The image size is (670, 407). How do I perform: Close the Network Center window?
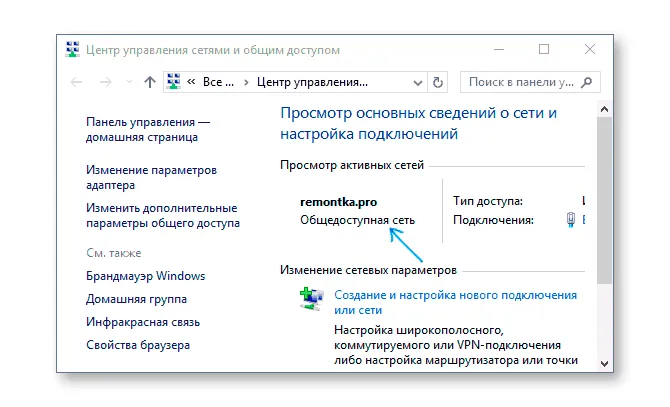click(x=590, y=50)
